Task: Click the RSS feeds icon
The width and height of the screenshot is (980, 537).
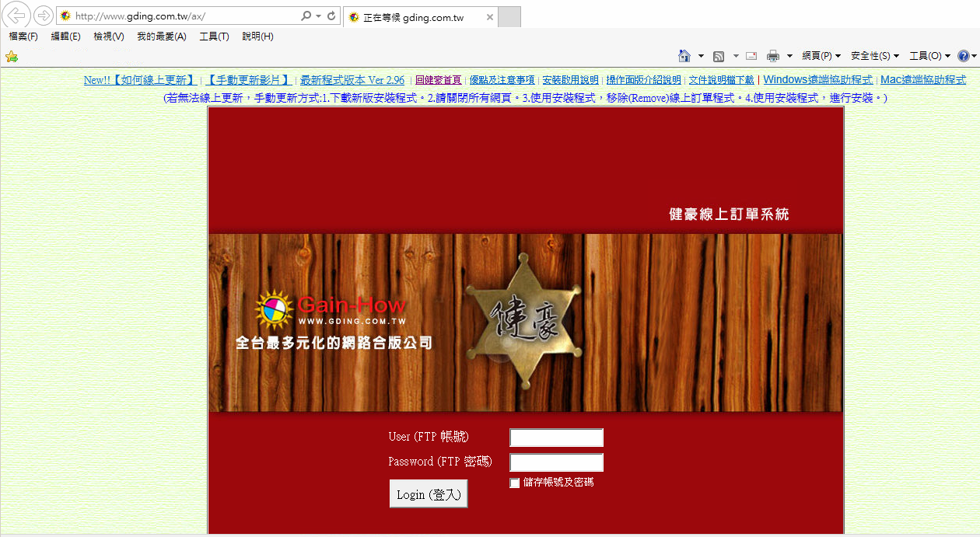Action: click(x=719, y=56)
